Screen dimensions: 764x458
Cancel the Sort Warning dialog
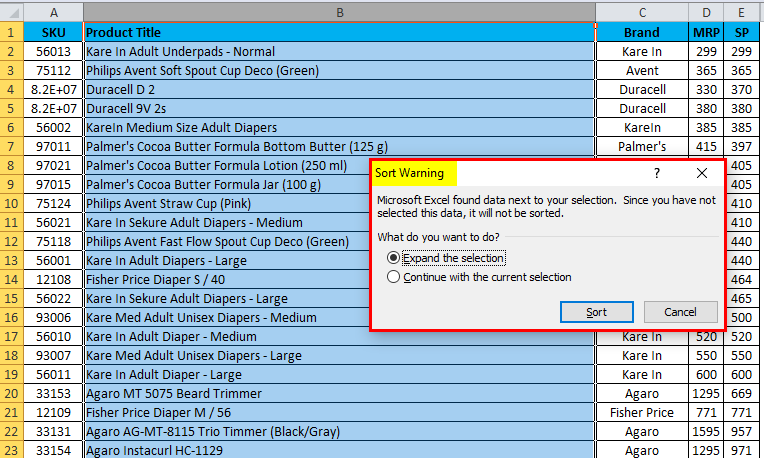point(680,312)
